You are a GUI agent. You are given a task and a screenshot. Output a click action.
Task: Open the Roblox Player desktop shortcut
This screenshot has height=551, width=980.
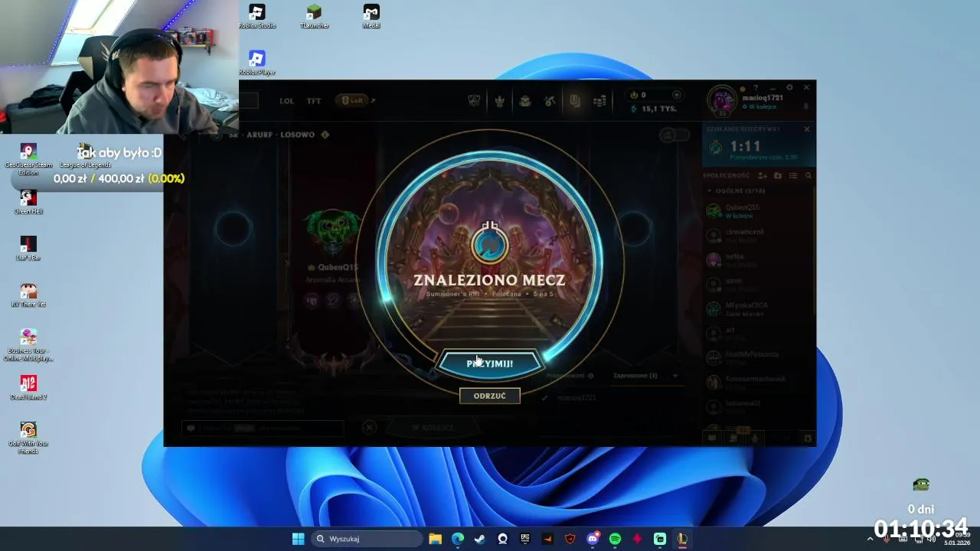point(257,63)
